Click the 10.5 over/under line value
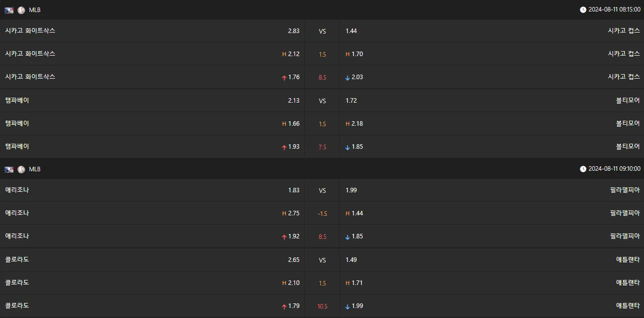 (x=323, y=306)
